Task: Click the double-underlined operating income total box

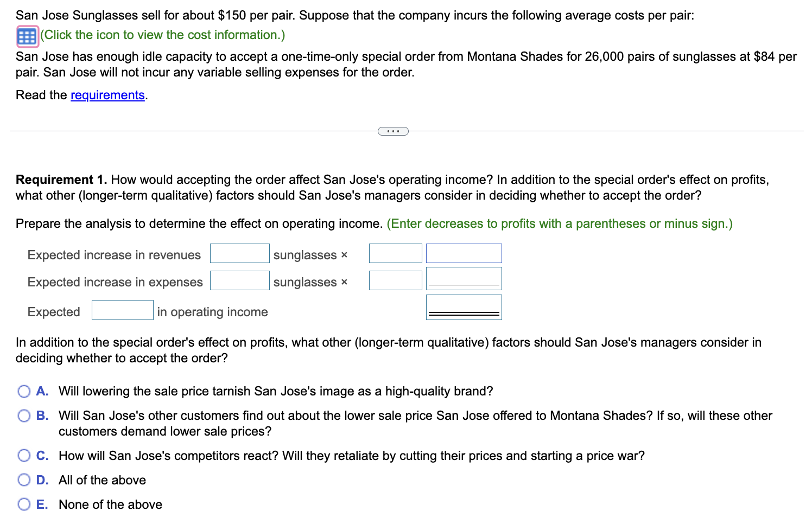Action: coord(464,307)
